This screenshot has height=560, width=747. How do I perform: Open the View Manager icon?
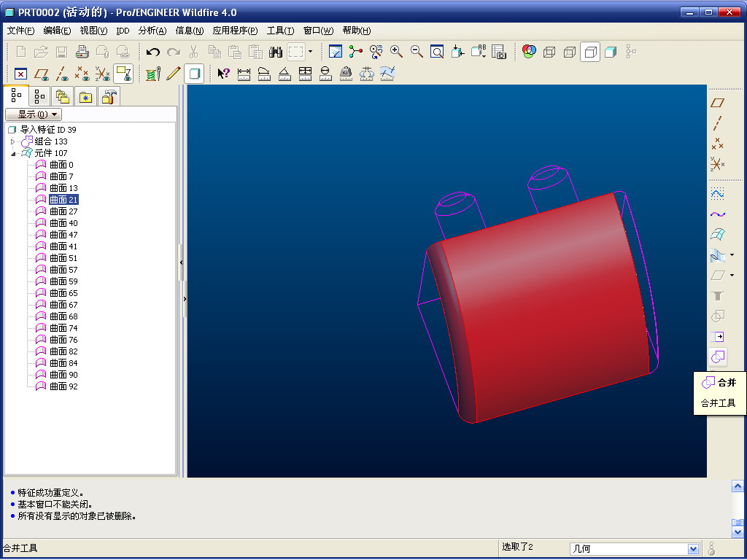499,52
